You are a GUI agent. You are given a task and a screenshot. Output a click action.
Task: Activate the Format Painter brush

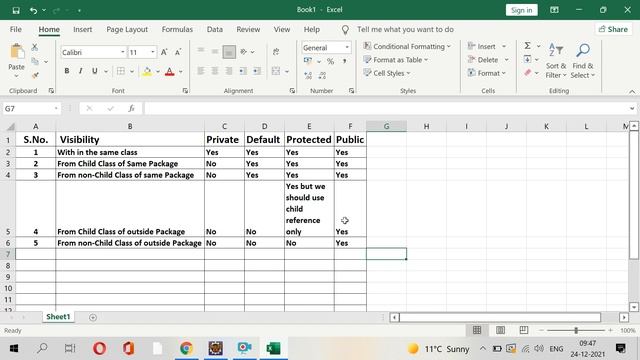(35, 75)
